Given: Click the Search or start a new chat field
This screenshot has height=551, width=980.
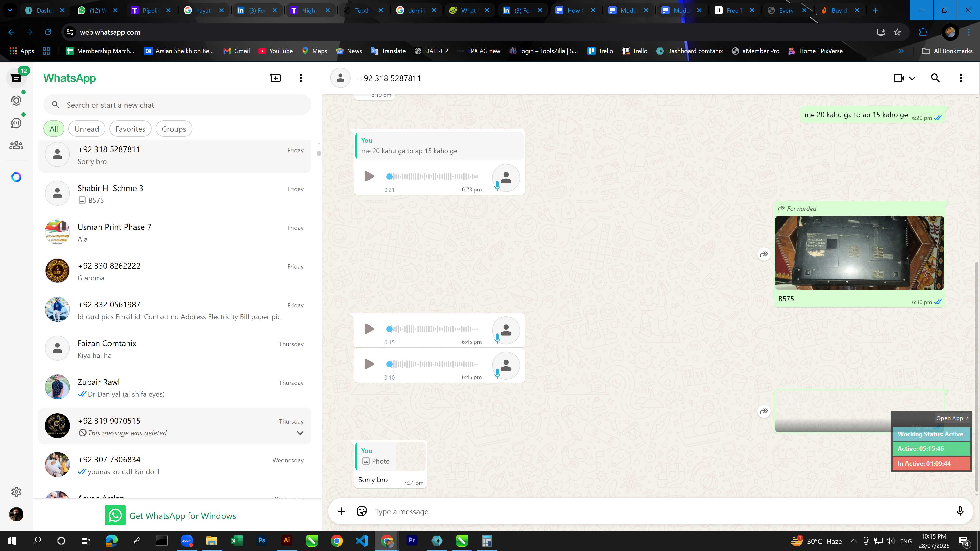Looking at the screenshot, I should [x=177, y=105].
